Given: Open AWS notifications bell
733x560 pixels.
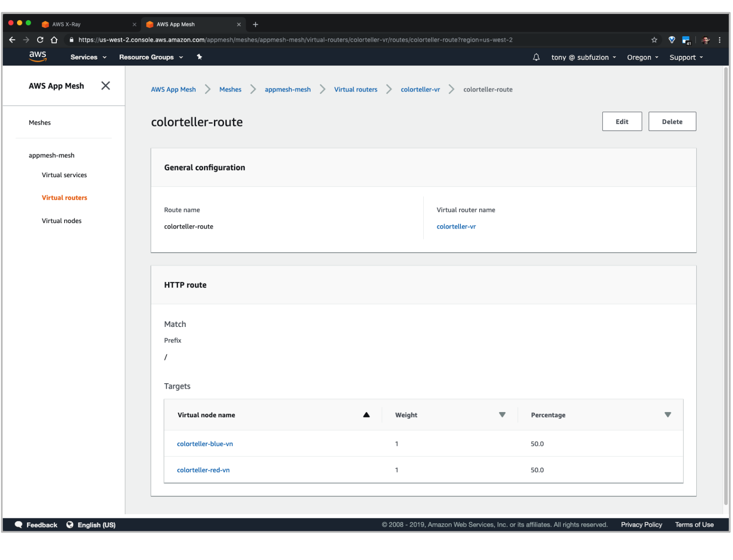Looking at the screenshot, I should [536, 57].
